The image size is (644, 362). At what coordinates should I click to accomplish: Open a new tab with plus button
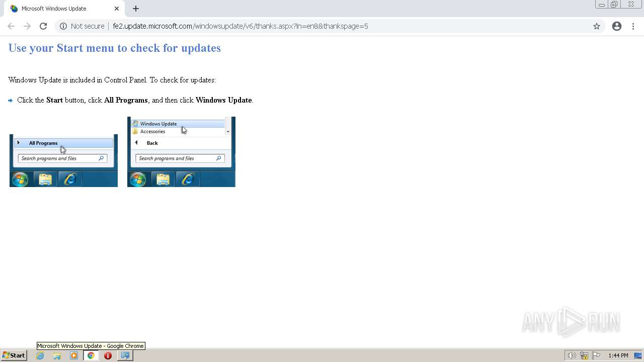click(136, 9)
